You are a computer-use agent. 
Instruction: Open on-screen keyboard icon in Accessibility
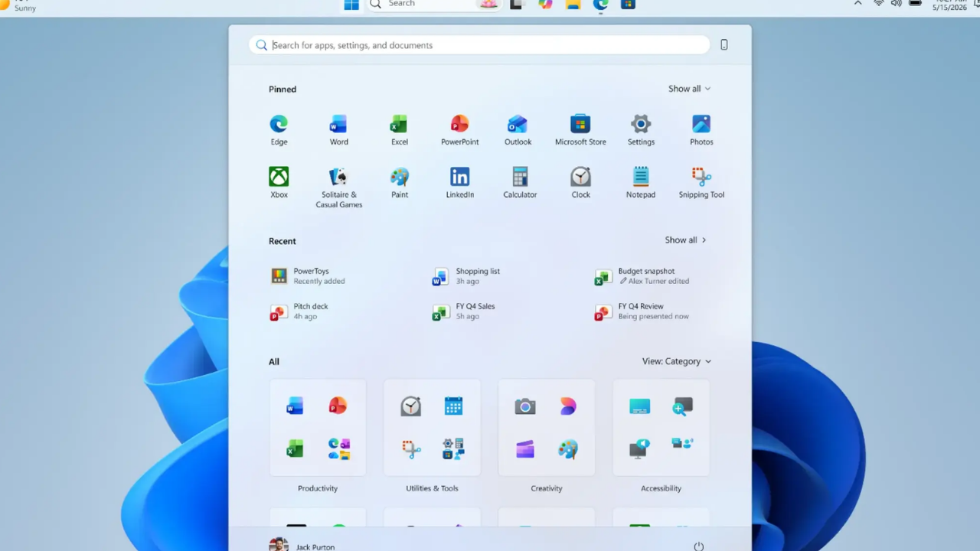coord(639,406)
